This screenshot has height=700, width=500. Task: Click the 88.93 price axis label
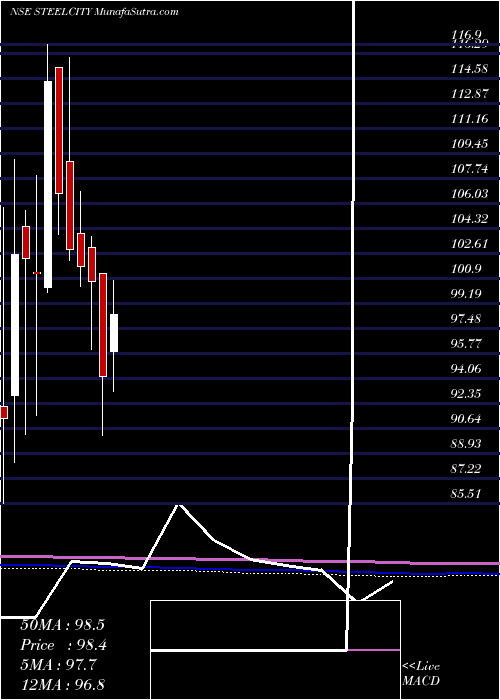[467, 444]
